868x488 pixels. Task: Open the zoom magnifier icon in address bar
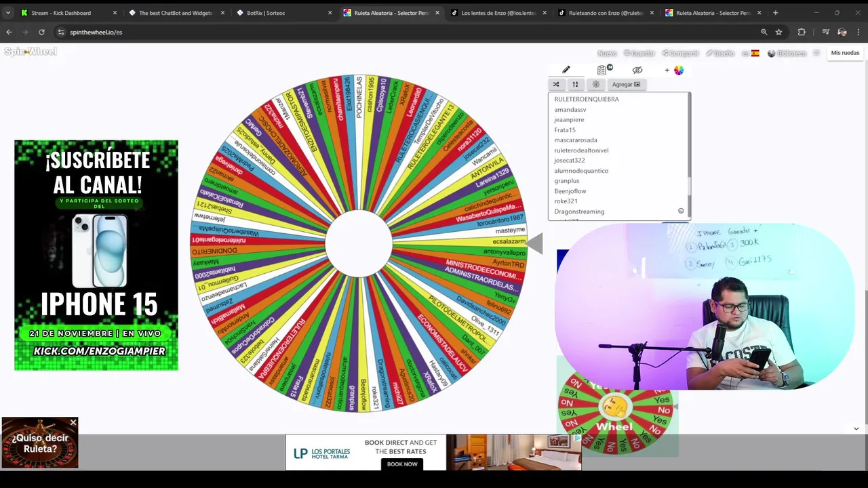click(x=764, y=32)
